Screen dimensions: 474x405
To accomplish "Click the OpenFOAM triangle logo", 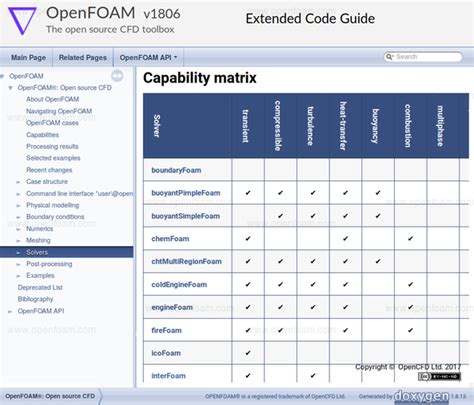I will pos(22,20).
